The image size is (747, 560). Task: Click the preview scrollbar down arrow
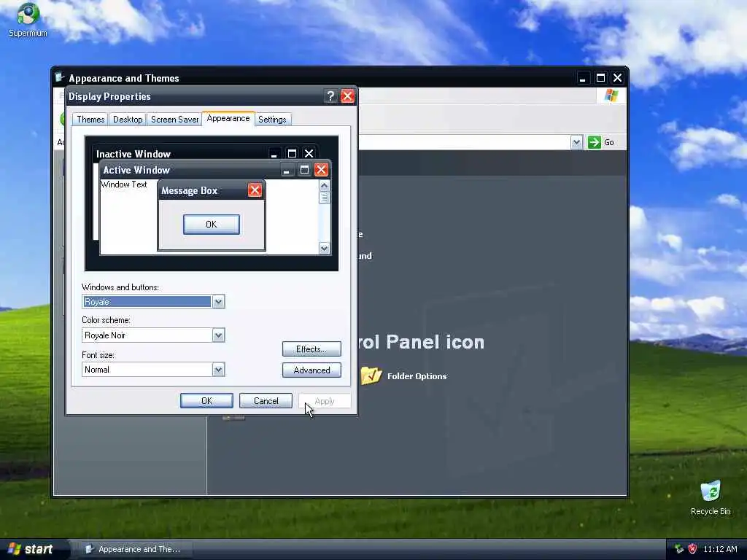(324, 248)
